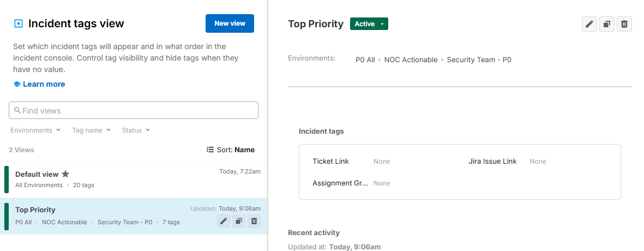Click the Ticket Link incident tag
The image size is (644, 251).
point(330,162)
